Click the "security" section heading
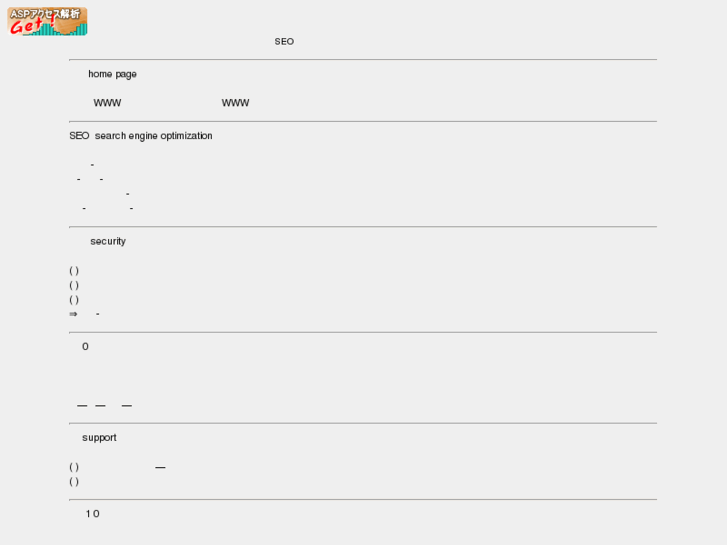This screenshot has width=727, height=545. point(108,241)
